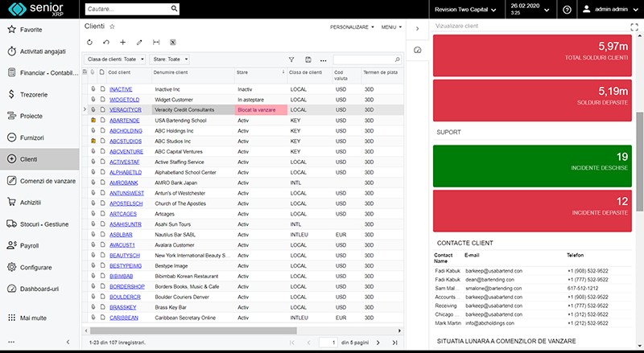This screenshot has width=644, height=353.
Task: Open Stare filter dropdown
Action: click(x=169, y=60)
